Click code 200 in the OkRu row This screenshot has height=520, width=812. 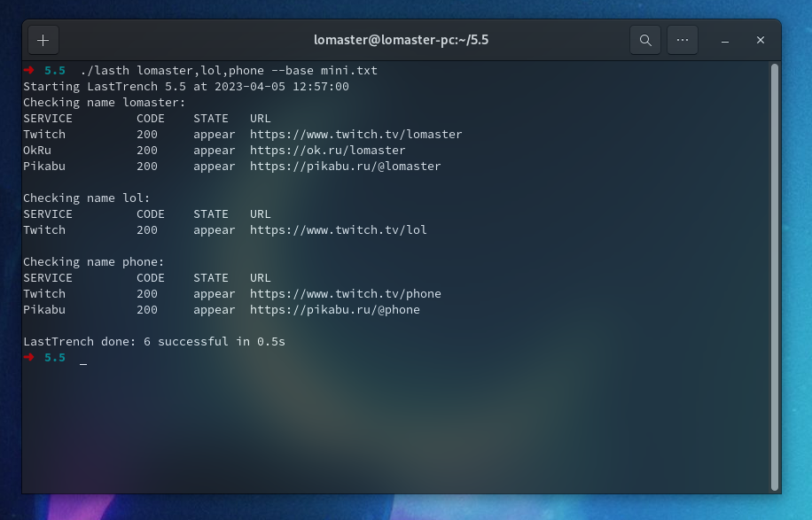147,151
